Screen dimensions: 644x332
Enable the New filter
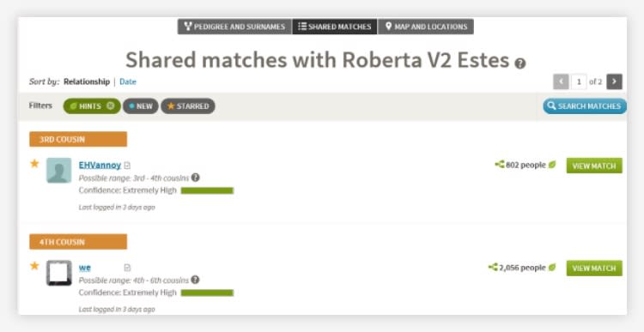coord(141,106)
